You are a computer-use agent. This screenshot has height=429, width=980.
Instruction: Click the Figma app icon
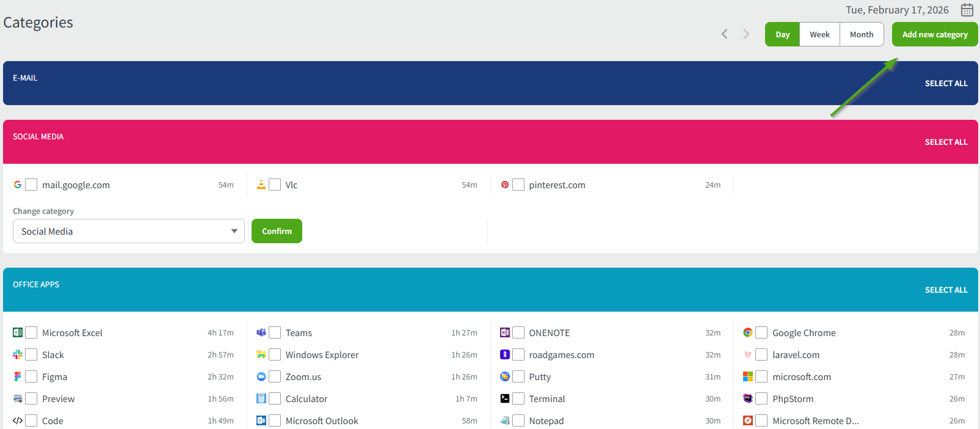(x=18, y=376)
